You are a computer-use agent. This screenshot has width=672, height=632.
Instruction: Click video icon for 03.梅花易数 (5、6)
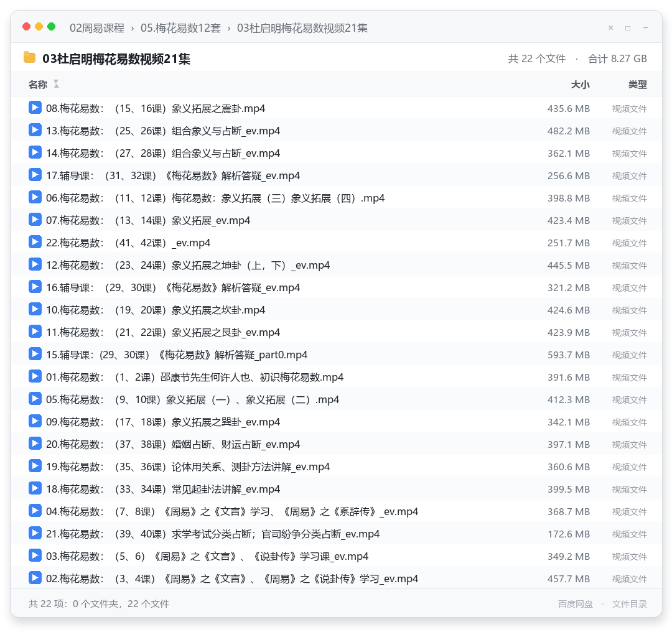pos(35,555)
